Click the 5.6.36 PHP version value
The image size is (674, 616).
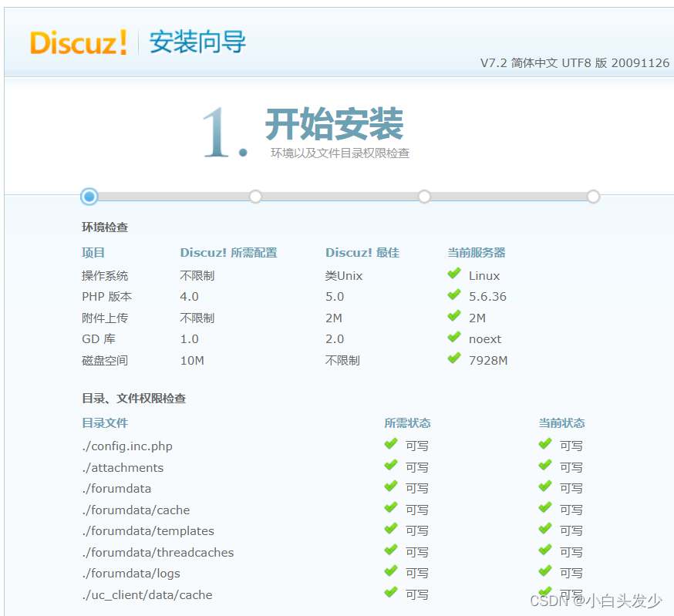pos(487,297)
